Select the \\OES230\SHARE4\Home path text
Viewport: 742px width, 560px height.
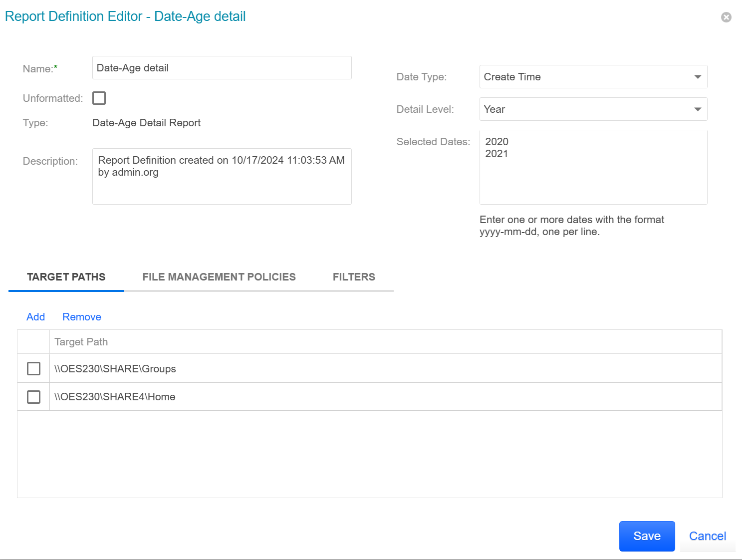click(x=115, y=397)
